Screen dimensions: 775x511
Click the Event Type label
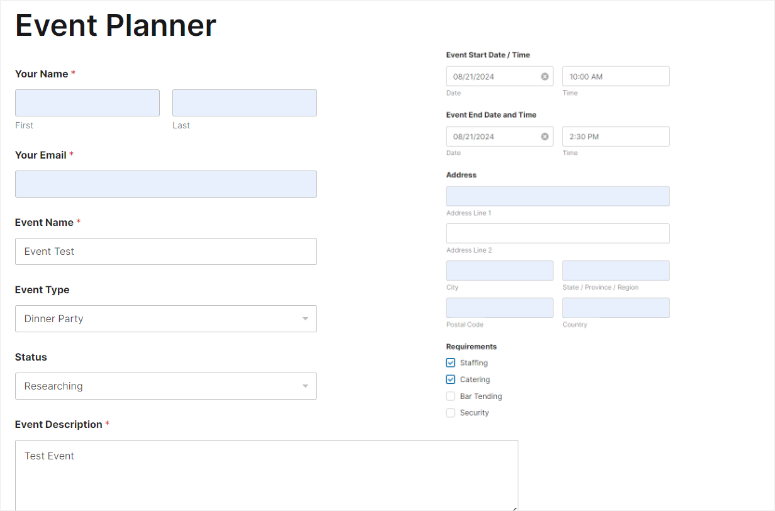pyautogui.click(x=42, y=290)
